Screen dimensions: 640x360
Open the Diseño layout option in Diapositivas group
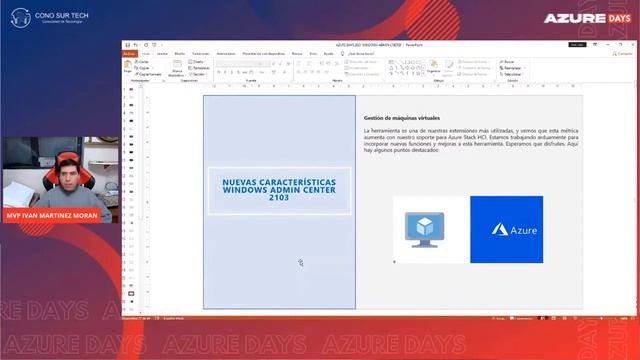(x=196, y=62)
